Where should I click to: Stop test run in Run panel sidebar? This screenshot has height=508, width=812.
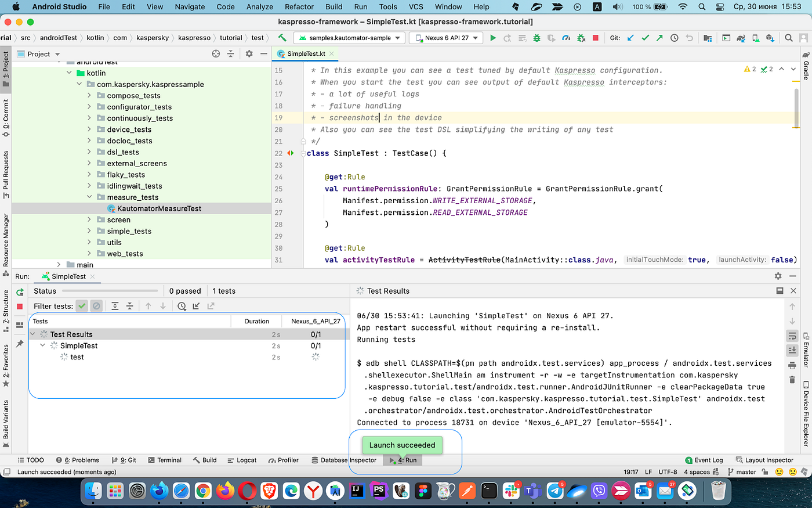(20, 306)
